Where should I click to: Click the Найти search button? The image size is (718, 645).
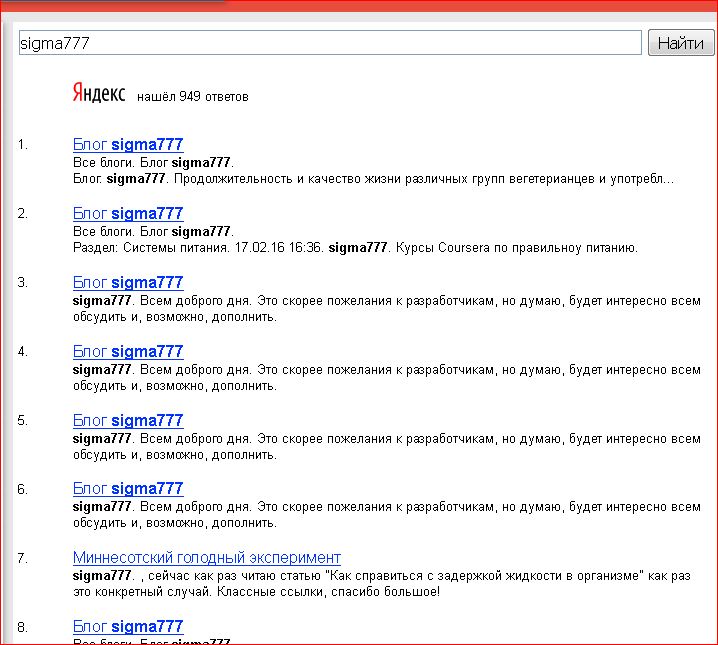click(680, 43)
